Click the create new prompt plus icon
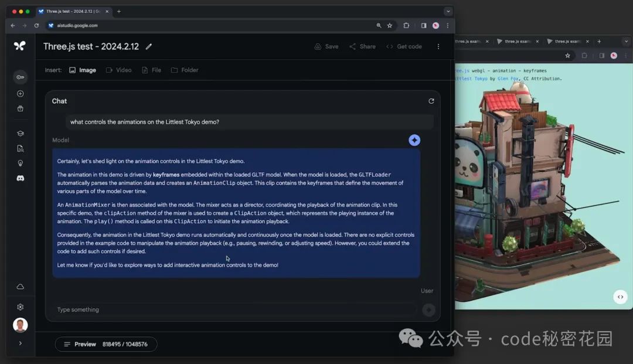The width and height of the screenshot is (633, 364). (x=20, y=94)
